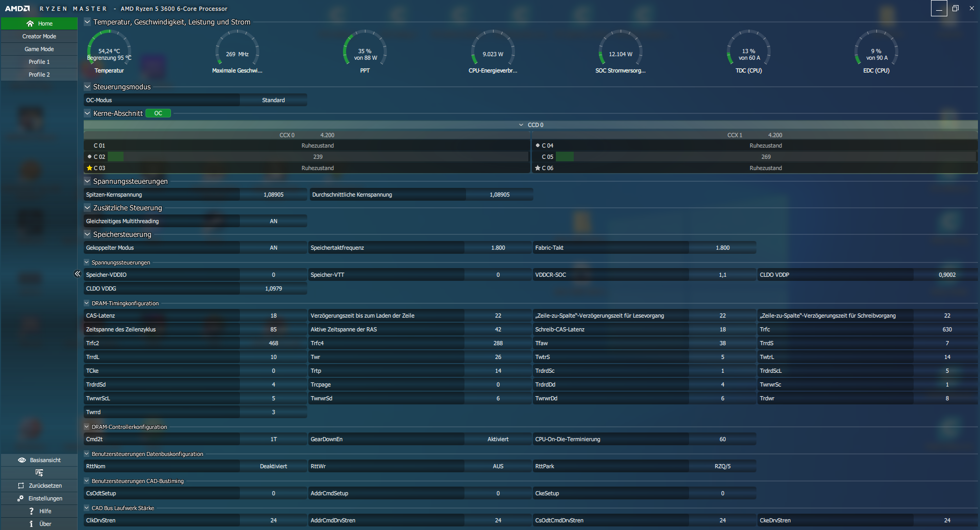This screenshot has height=530, width=980.
Task: Click the dot marker beside C 04
Action: point(537,146)
